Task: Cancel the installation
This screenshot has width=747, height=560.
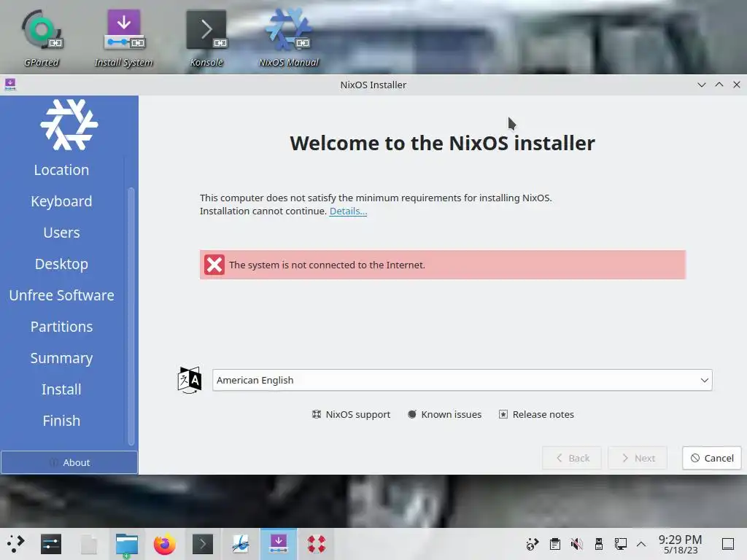Action: [x=712, y=458]
